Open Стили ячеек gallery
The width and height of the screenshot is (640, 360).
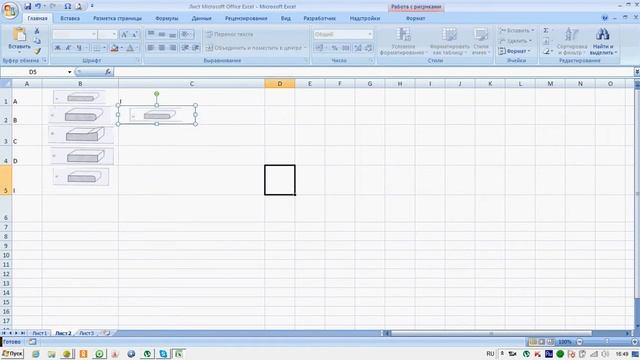(481, 41)
